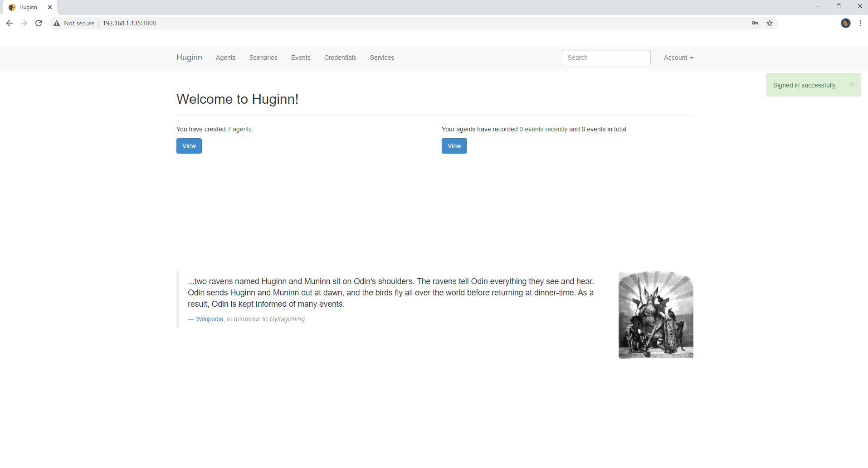Image resolution: width=868 pixels, height=468 pixels.
Task: Go back with the browser back arrow
Action: click(10, 23)
